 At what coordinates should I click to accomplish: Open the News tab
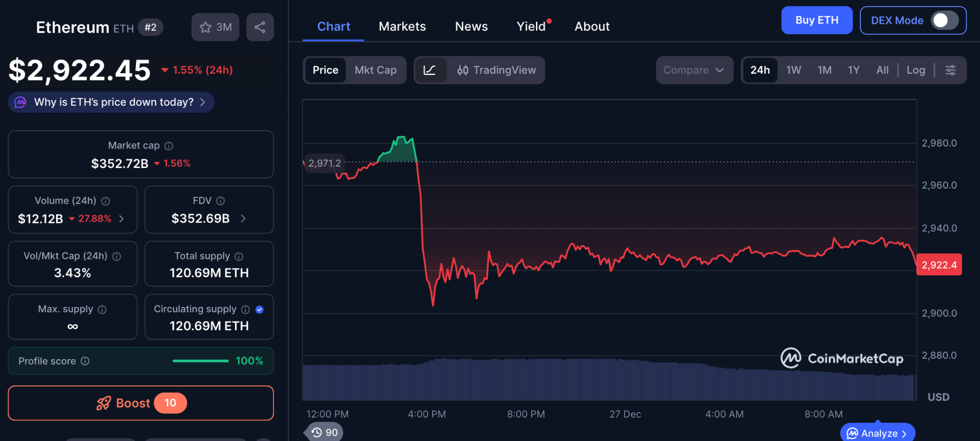coord(471,26)
